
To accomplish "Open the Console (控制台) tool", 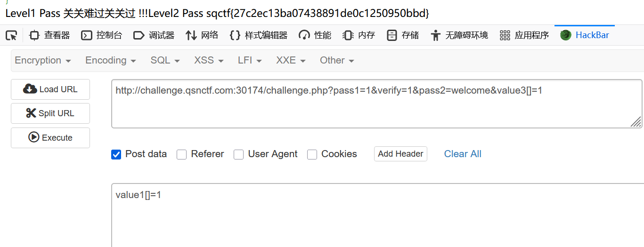I will click(101, 35).
